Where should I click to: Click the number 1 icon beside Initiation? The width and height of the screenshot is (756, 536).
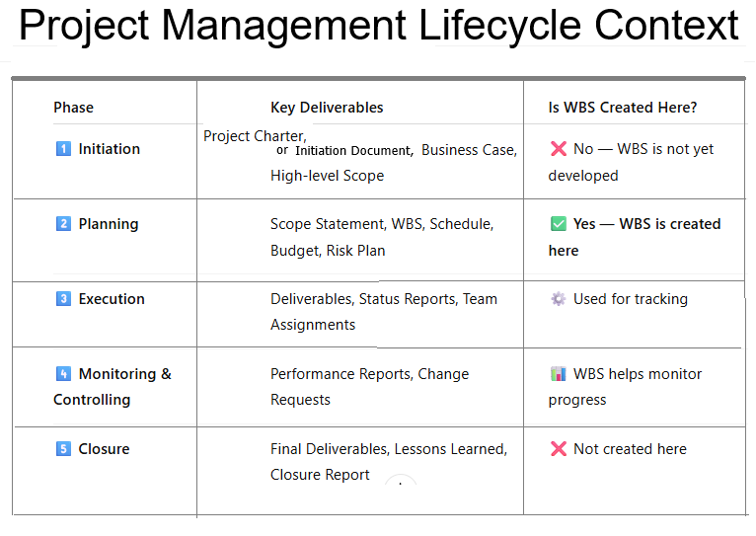pyautogui.click(x=63, y=149)
